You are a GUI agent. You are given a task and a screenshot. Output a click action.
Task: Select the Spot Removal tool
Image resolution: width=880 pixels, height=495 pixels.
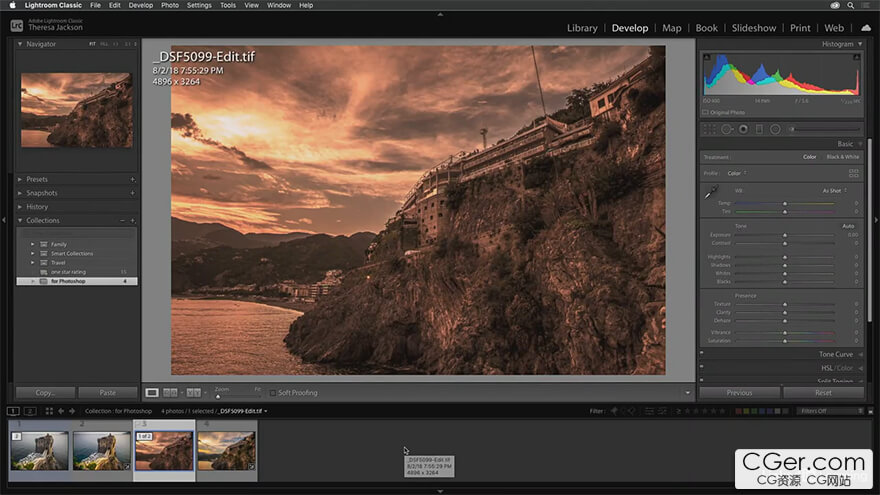coord(727,129)
